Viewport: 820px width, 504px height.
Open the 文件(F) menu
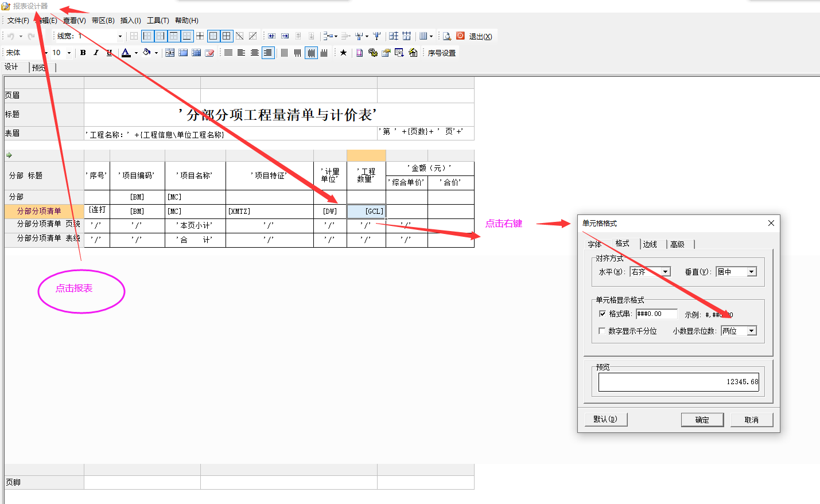coord(18,20)
